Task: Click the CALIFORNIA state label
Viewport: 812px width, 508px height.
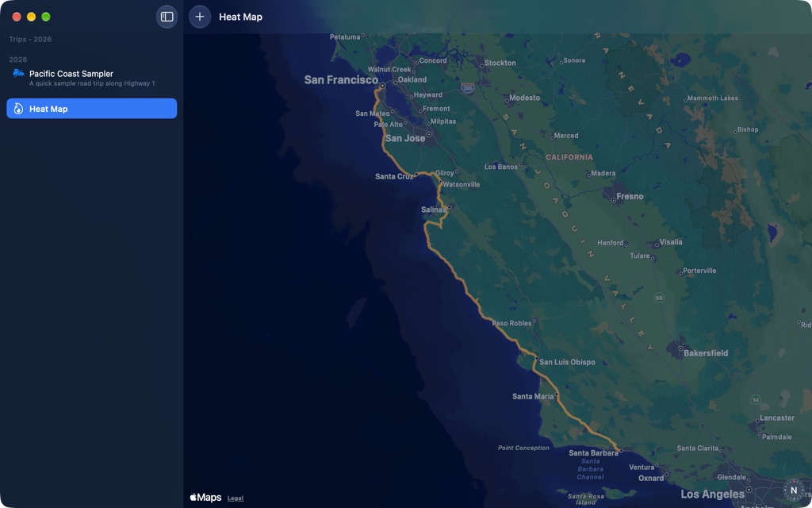Action: tap(569, 157)
